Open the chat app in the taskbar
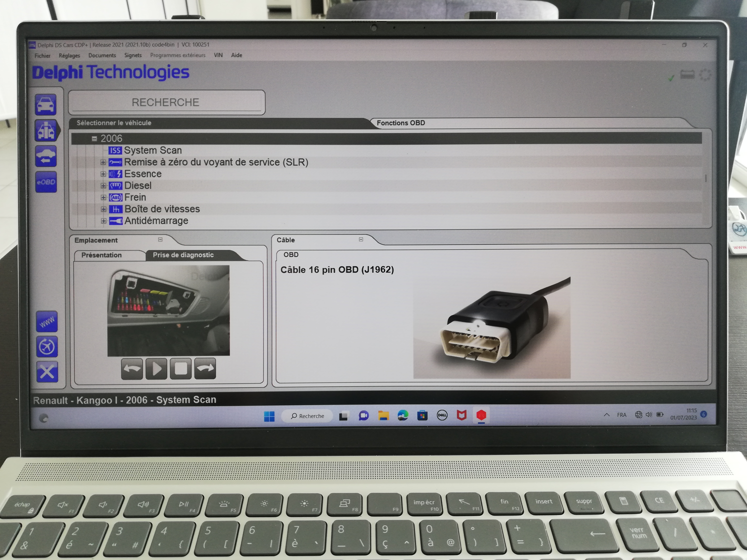747x560 pixels. coord(364,416)
